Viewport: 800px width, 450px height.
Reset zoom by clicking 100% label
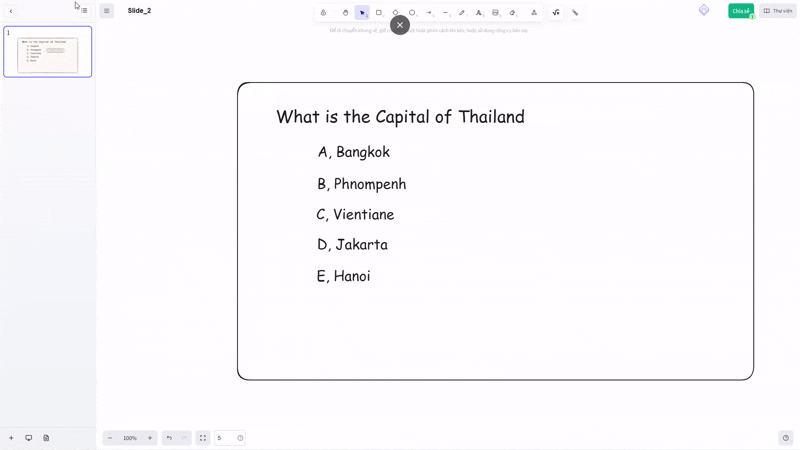(x=130, y=438)
